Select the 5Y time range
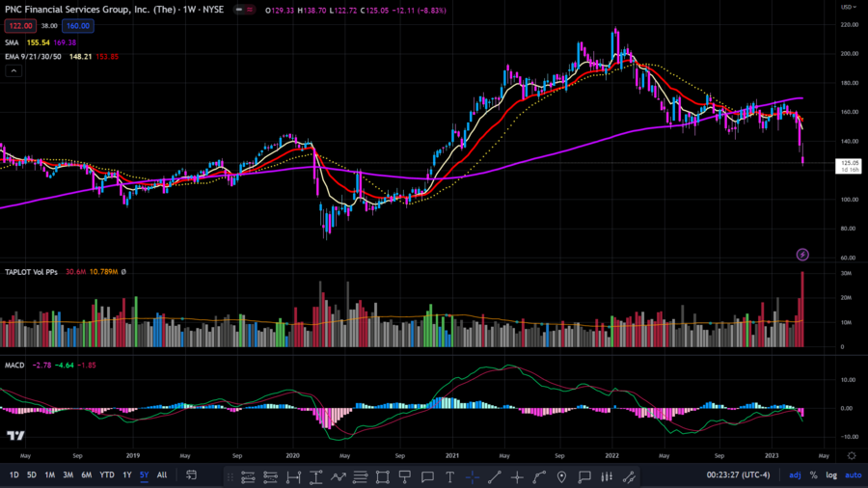Screen dimensions: 868x488 (144, 474)
